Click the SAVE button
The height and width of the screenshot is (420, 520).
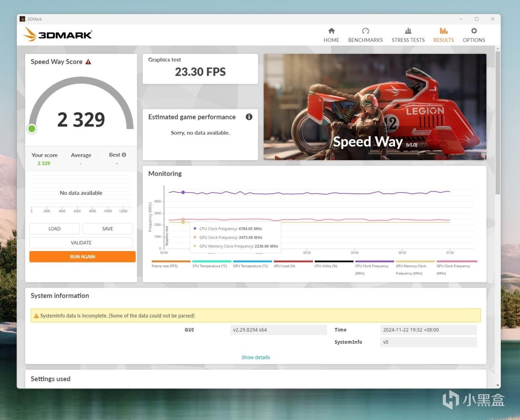point(107,229)
